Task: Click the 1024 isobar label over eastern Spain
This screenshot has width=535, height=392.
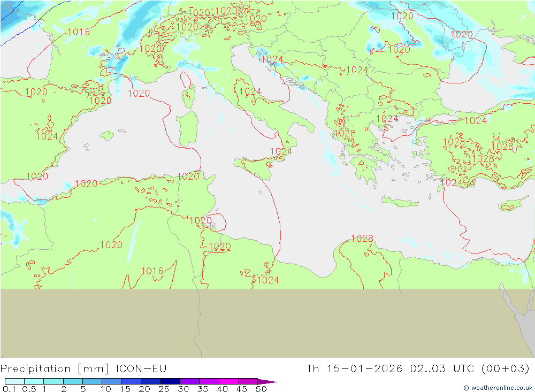Action: 48,136
